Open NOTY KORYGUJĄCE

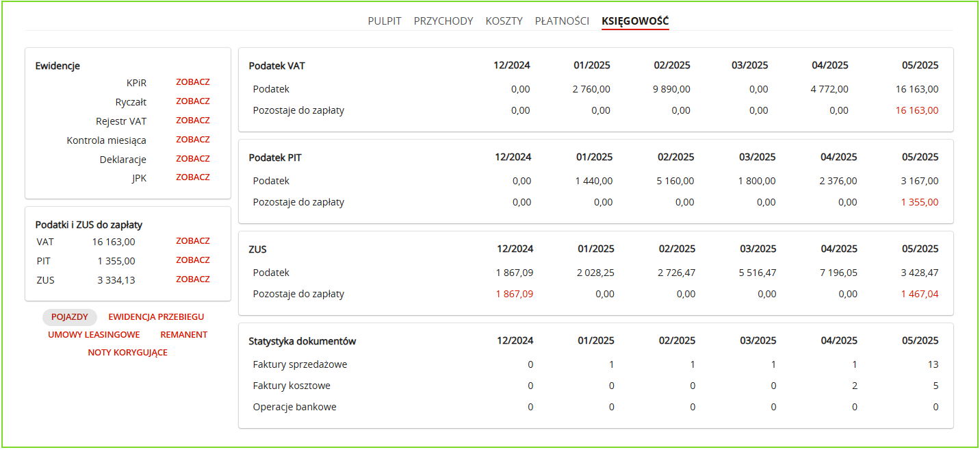pyautogui.click(x=127, y=353)
